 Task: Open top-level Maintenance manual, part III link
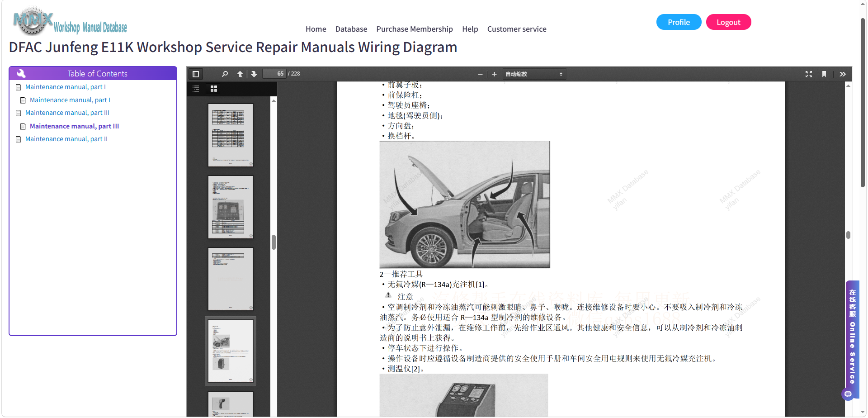tap(67, 113)
